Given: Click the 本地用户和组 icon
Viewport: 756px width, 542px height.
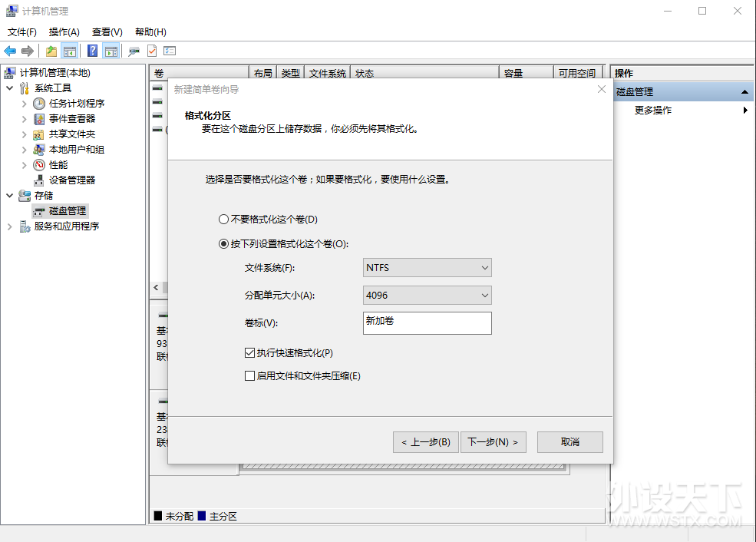Looking at the screenshot, I should (39, 150).
